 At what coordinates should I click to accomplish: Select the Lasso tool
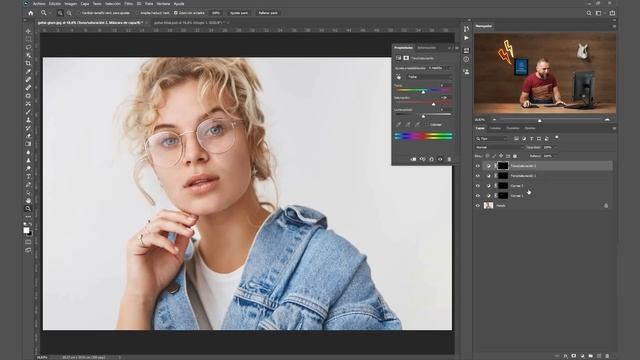28,47
